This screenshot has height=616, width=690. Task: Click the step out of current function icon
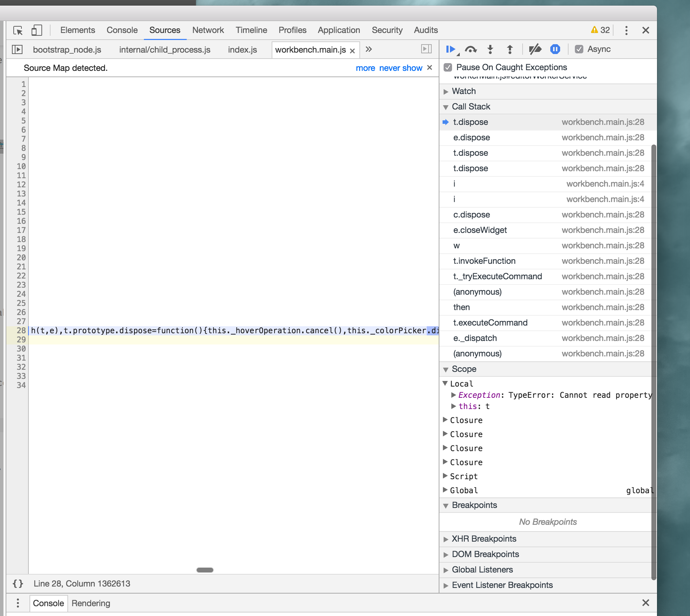tap(510, 49)
